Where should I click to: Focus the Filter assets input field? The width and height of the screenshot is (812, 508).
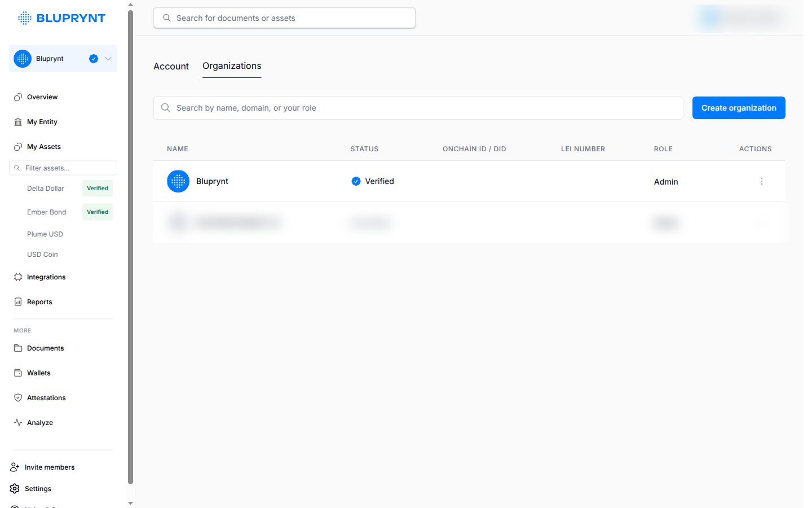click(63, 168)
